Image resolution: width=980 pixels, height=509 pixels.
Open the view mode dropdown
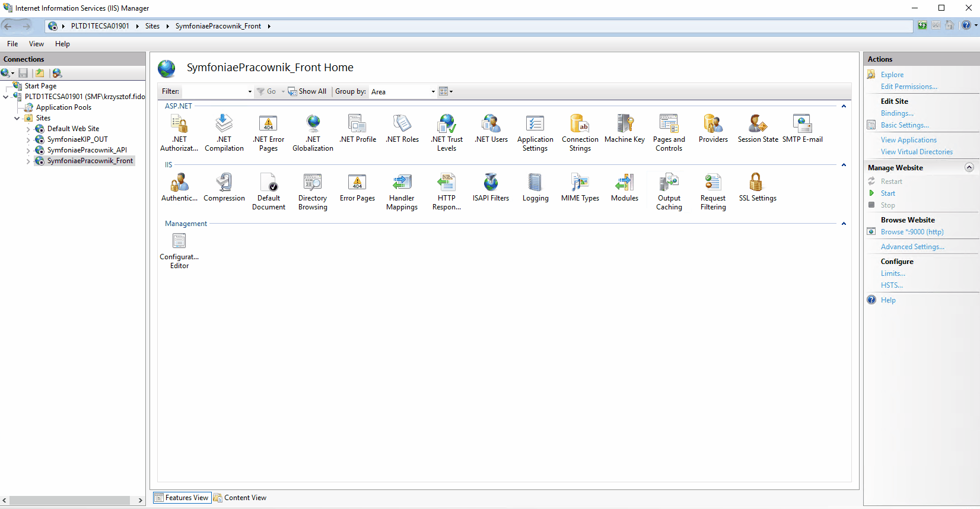coord(446,91)
